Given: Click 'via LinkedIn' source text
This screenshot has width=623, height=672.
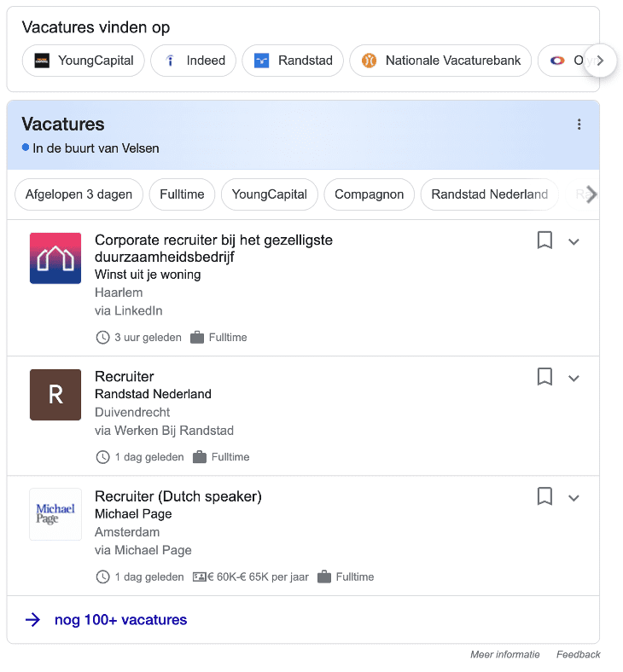Looking at the screenshot, I should (x=129, y=310).
